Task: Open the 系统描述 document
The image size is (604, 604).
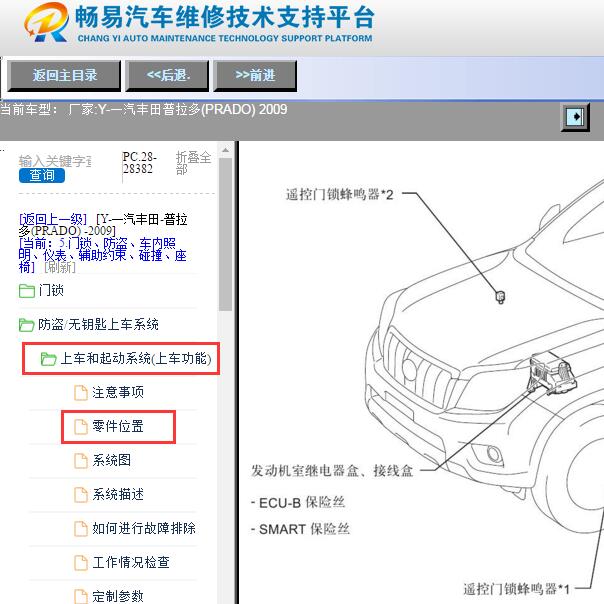Action: [x=118, y=494]
